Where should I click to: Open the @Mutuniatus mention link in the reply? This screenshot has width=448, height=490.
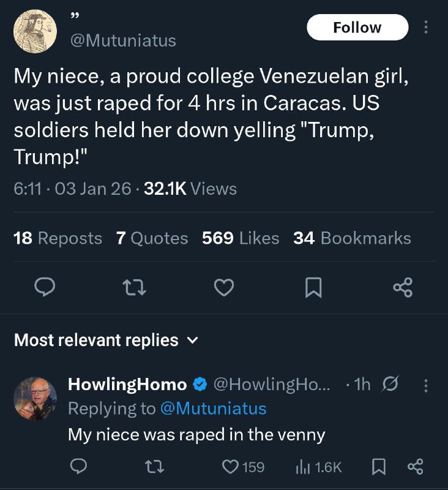[x=212, y=408]
